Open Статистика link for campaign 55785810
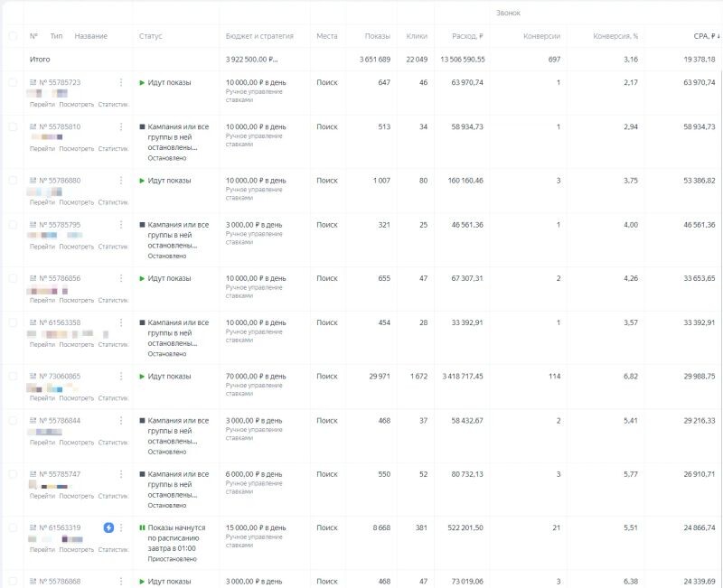This screenshot has width=723, height=588. click(x=113, y=149)
